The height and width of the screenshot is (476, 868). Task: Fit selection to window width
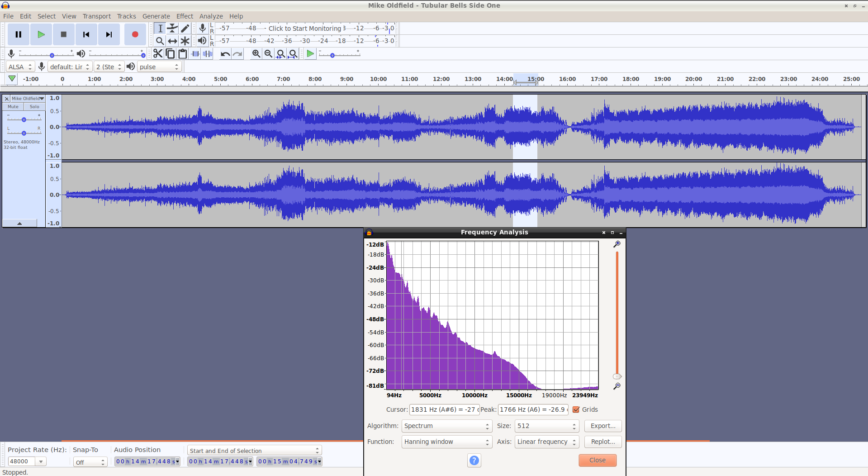pyautogui.click(x=281, y=54)
